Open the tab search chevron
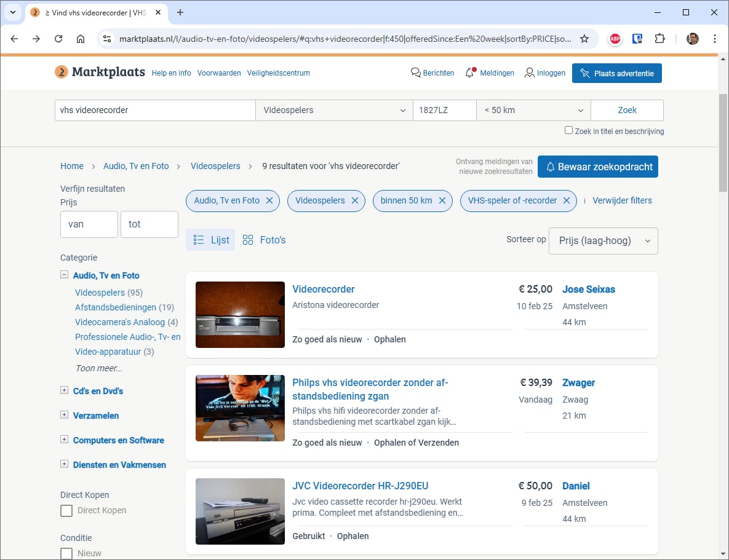The height and width of the screenshot is (560, 729). pyautogui.click(x=13, y=12)
